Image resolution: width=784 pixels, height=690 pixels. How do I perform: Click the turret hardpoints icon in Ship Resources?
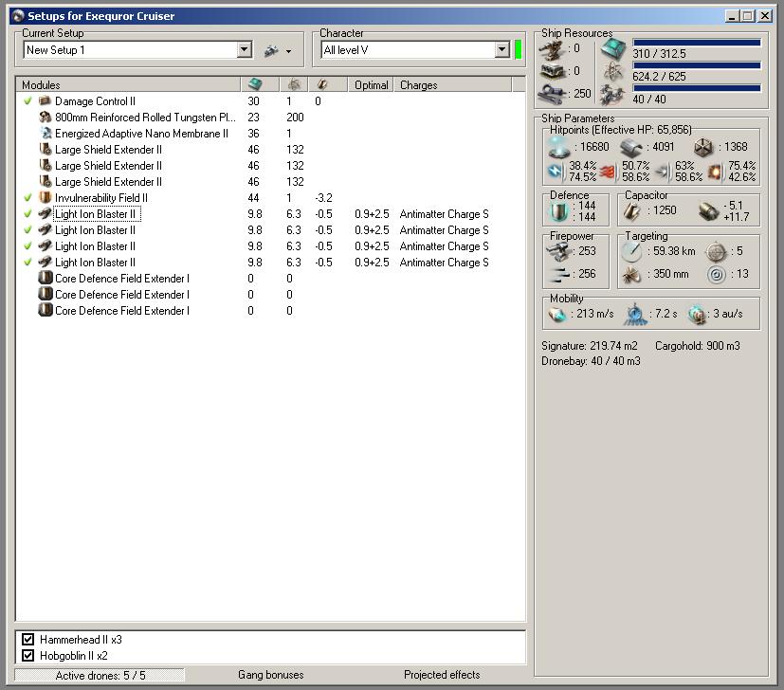[552, 48]
